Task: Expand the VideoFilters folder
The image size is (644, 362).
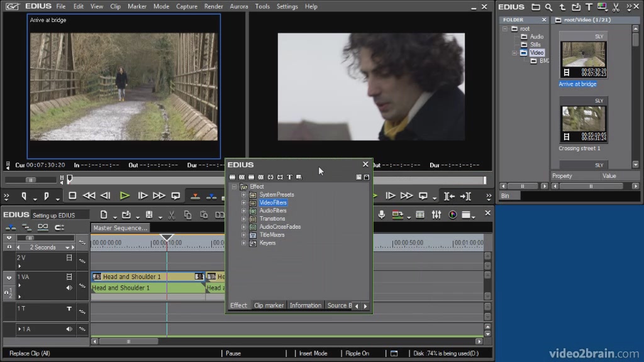Action: click(243, 203)
